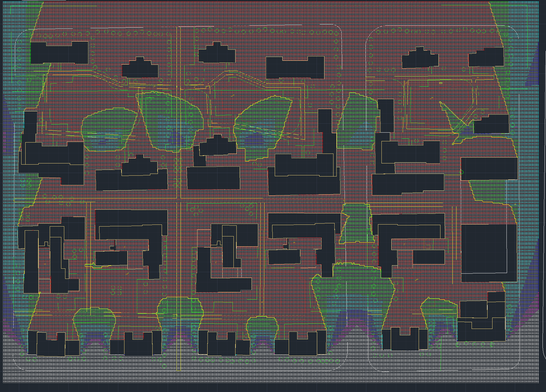Click empty dark canvas below the drawing

tap(273, 388)
